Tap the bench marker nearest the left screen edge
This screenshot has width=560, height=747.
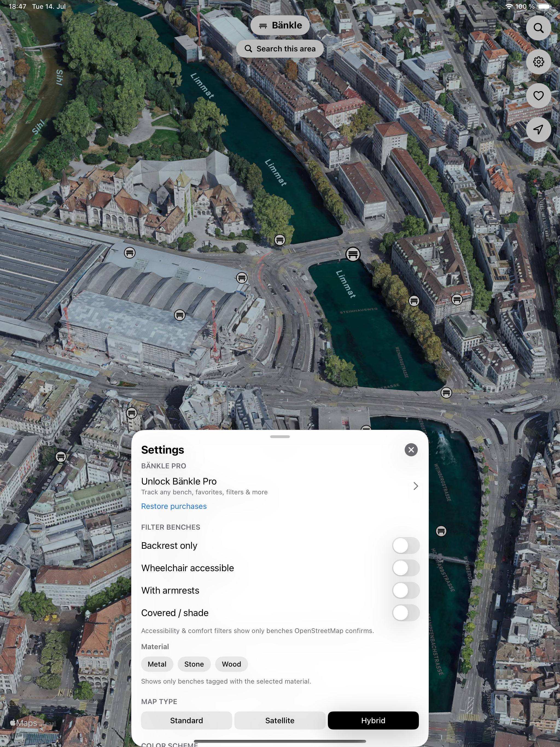[61, 457]
